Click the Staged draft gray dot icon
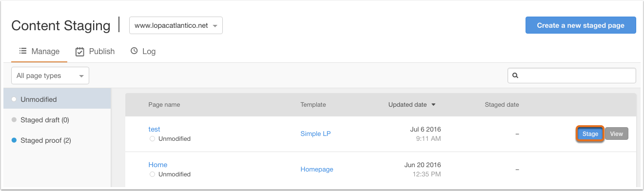This screenshot has height=191, width=644. [x=14, y=120]
